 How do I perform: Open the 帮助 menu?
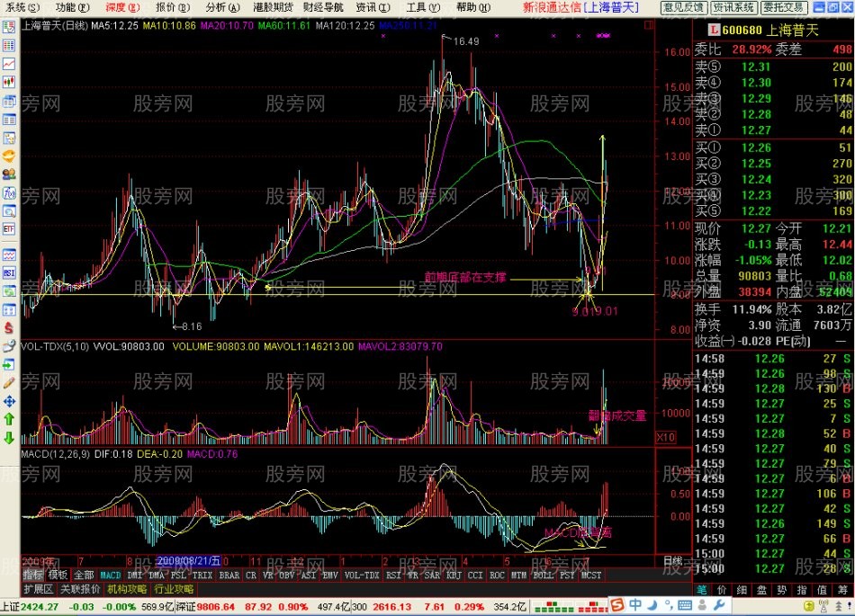point(473,7)
